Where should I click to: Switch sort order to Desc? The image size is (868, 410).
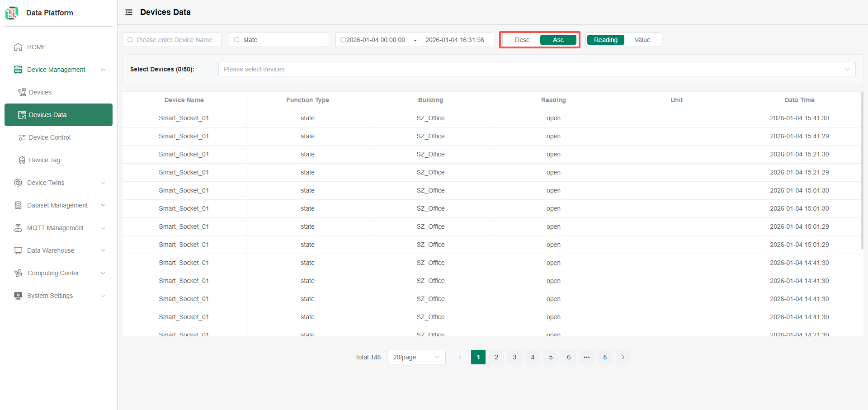pyautogui.click(x=522, y=40)
